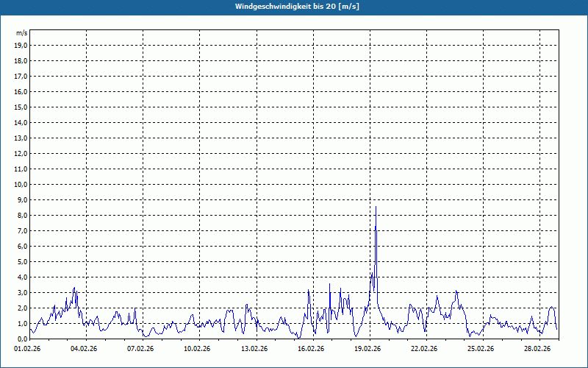
Task: Click the highest wind speed peak near 19.02.26
Action: pos(376,208)
